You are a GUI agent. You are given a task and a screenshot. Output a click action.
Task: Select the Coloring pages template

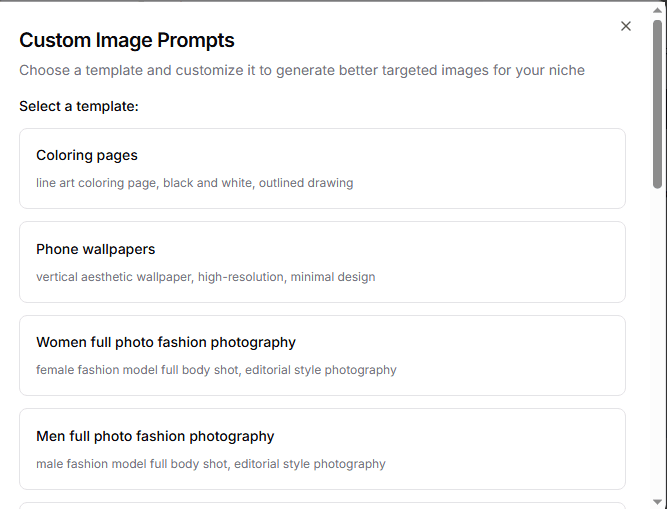(322, 168)
